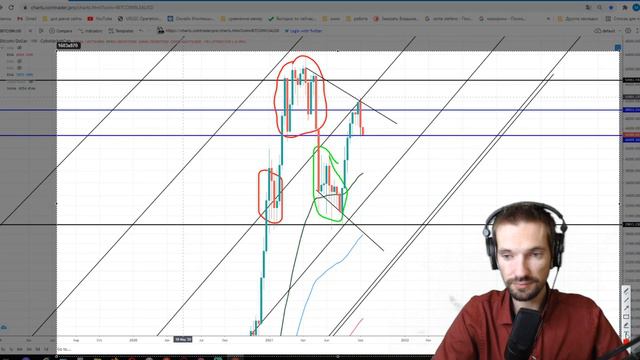Open the browser extensions puzzle icon
Viewport: 640px width, 360px height.
click(625, 7)
